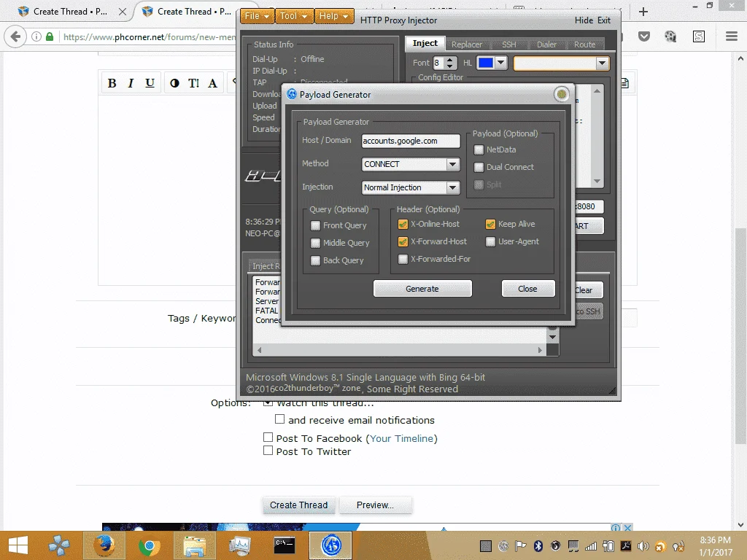Click the browser back arrow button
Screen dimensions: 747x560
click(16, 36)
